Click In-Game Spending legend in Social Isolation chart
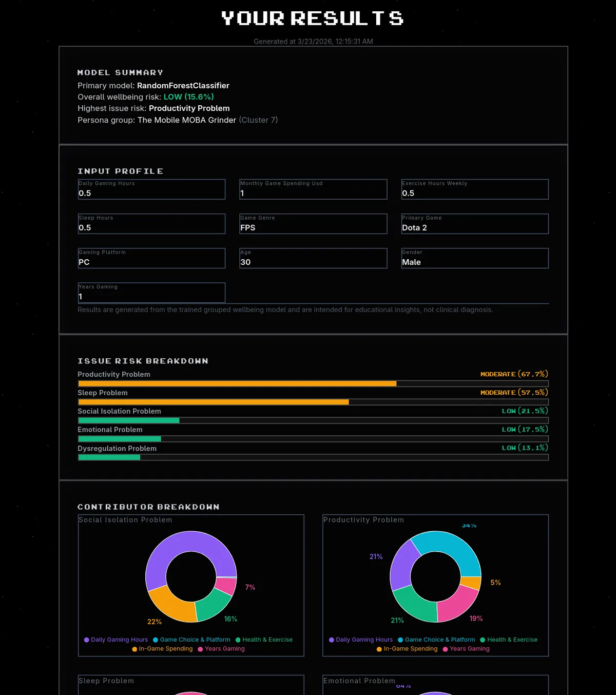 click(162, 649)
